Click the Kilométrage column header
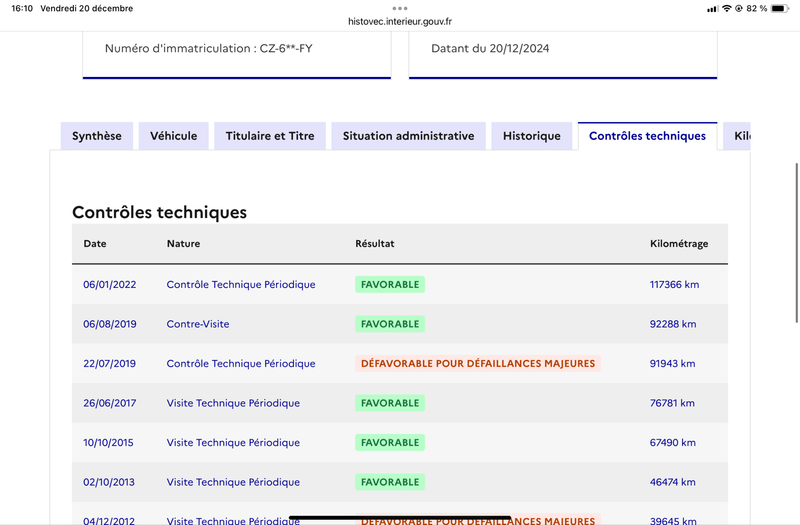Viewport: 800px width, 525px height. [x=679, y=244]
